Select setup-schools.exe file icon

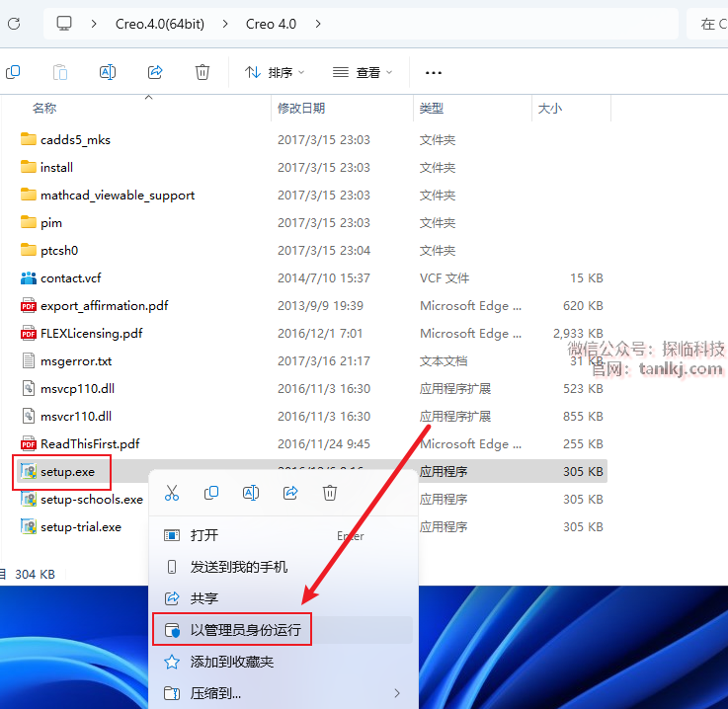pos(29,499)
